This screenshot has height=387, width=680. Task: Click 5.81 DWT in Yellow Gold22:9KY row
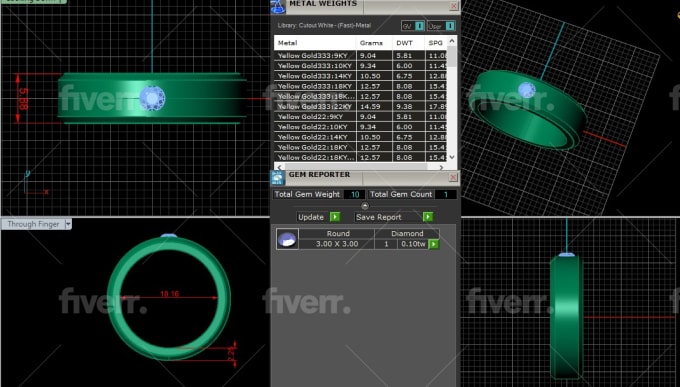click(x=404, y=117)
